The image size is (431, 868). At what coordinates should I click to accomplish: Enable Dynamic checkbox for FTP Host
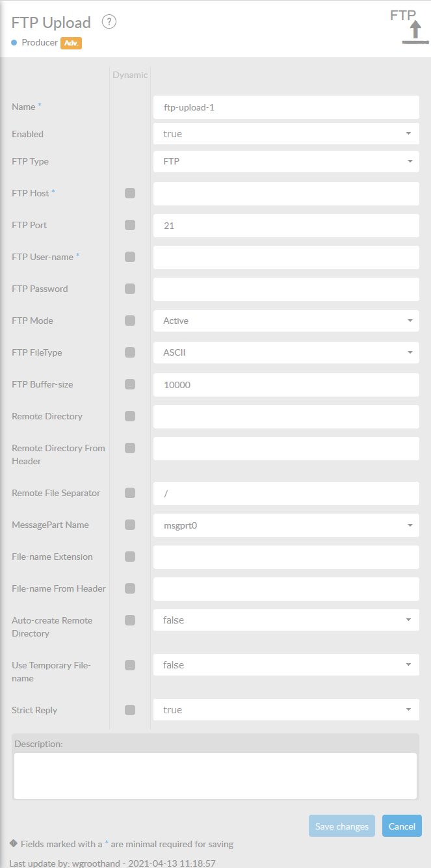coord(130,193)
